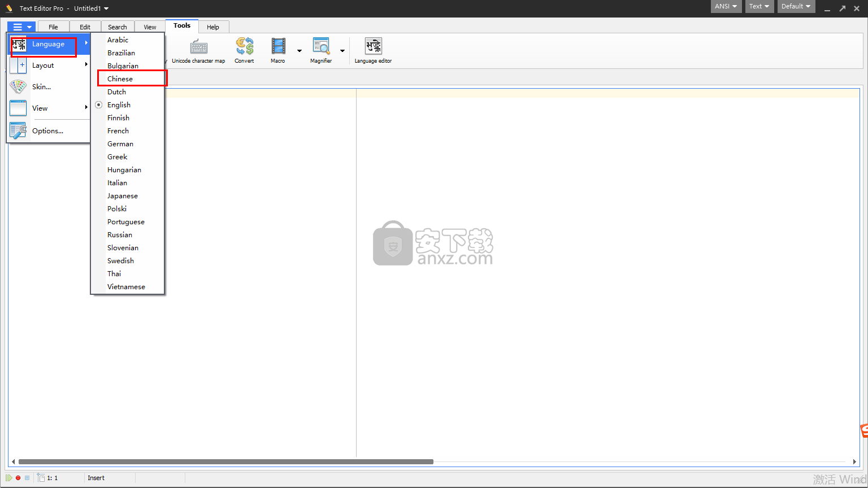The image size is (868, 488).
Task: Open Options... from the menu
Action: coord(49,130)
